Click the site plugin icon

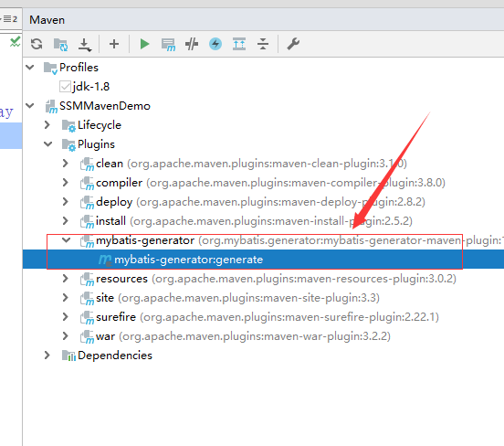[87, 299]
